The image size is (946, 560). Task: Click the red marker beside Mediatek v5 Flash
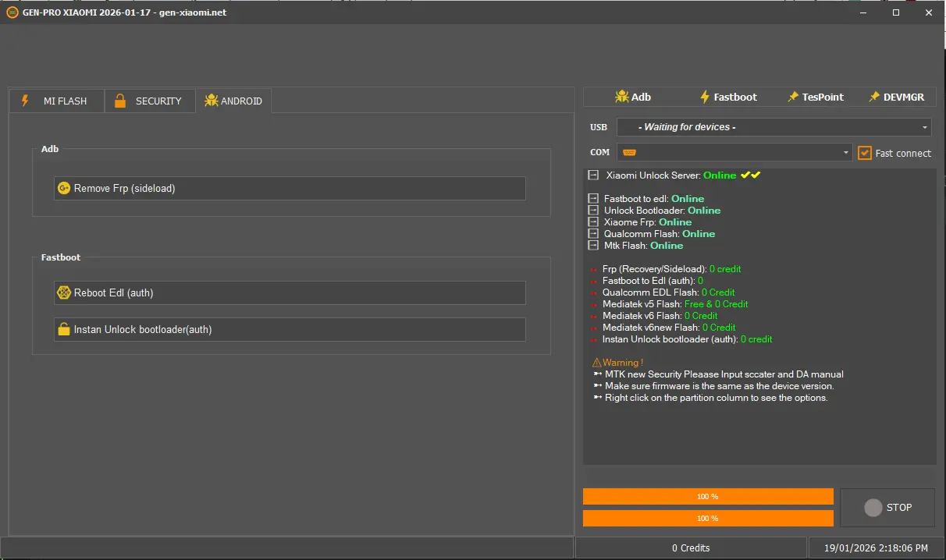(594, 305)
